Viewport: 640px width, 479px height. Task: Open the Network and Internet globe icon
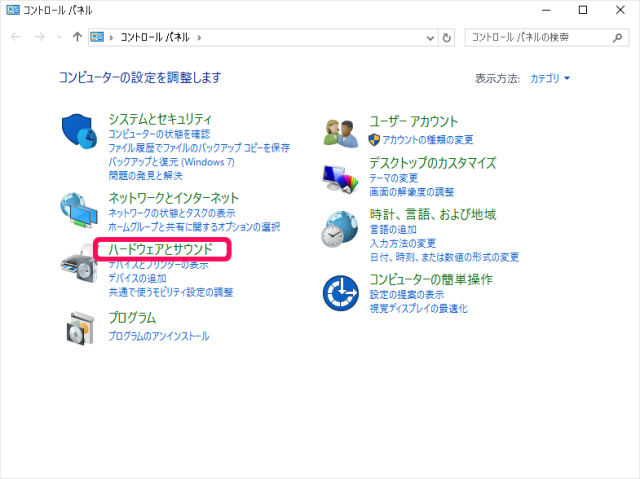(79, 211)
